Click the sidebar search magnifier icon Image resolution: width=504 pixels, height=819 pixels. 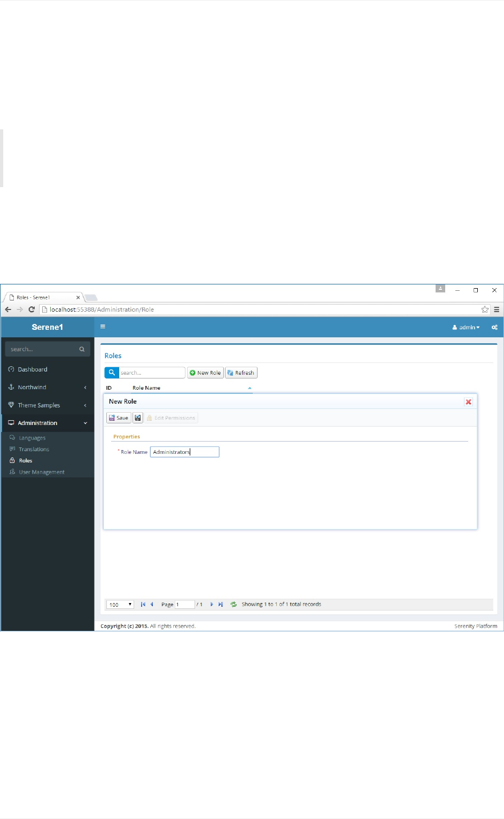[x=82, y=349]
